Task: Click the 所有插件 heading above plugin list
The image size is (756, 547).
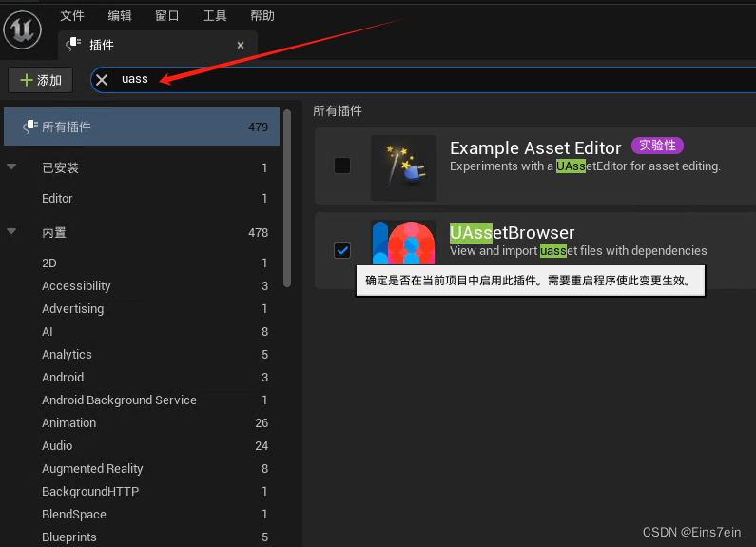Action: tap(338, 111)
